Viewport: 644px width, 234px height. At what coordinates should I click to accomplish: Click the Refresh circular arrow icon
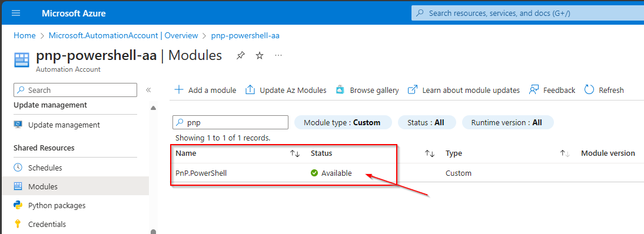[x=589, y=89]
